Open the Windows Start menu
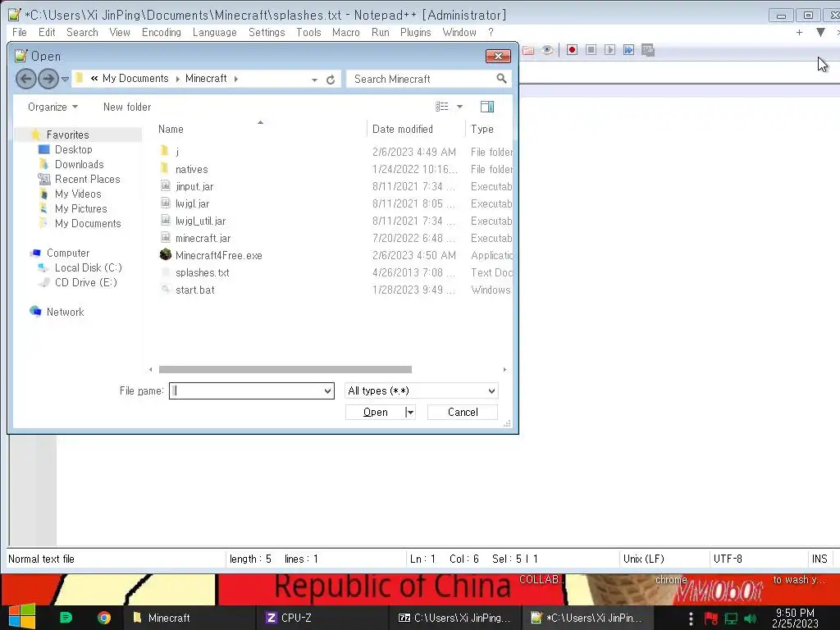This screenshot has width=840, height=630. click(x=22, y=617)
